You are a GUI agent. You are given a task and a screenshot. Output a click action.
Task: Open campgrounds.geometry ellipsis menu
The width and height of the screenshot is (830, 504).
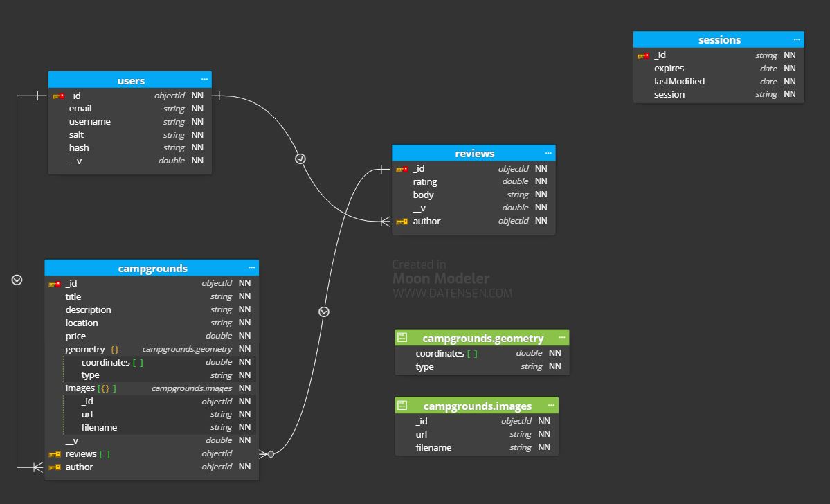[x=561, y=337]
